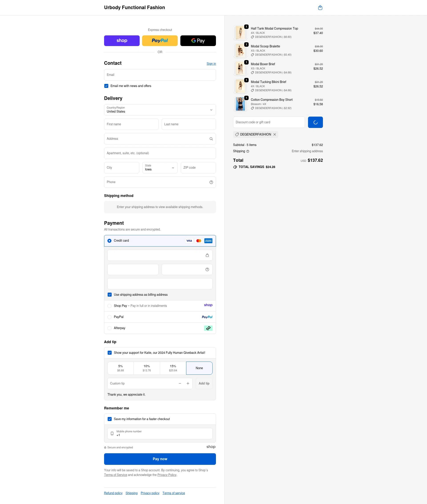Uncheck Email me with news and offers
427x504 pixels.
106,86
